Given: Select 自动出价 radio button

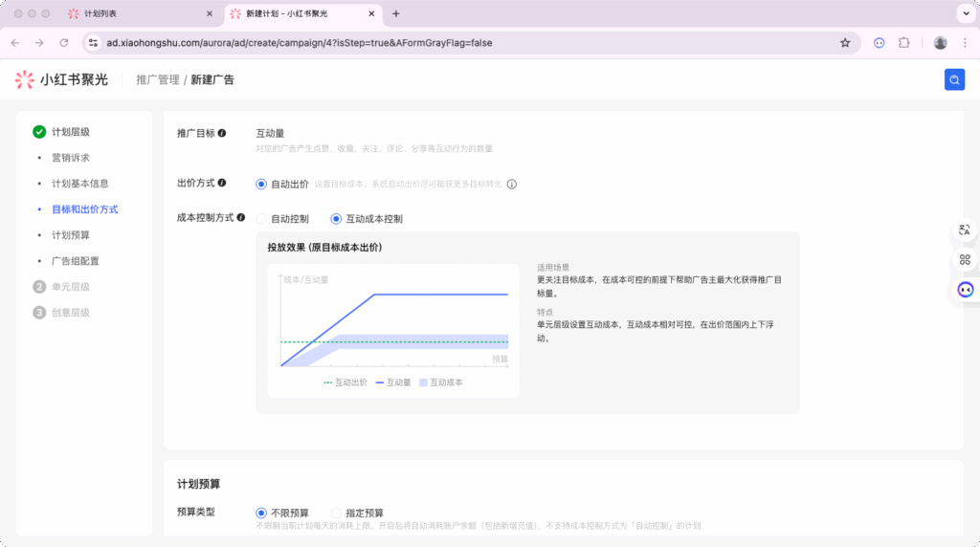Looking at the screenshot, I should 261,185.
